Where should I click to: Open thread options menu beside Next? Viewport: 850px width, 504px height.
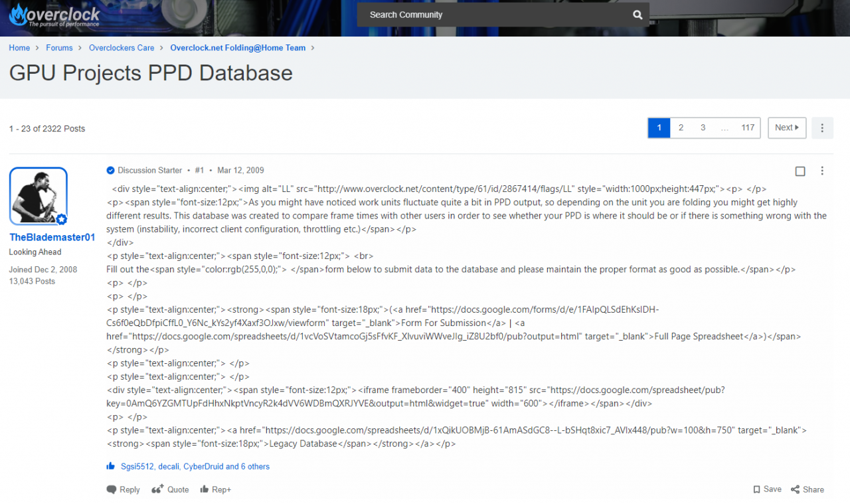pyautogui.click(x=822, y=128)
